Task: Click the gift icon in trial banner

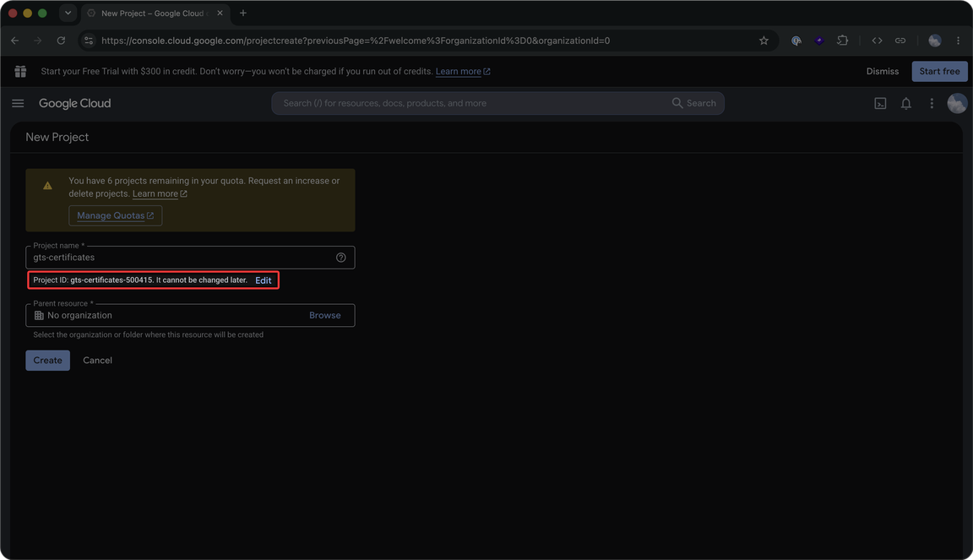Action: tap(20, 72)
